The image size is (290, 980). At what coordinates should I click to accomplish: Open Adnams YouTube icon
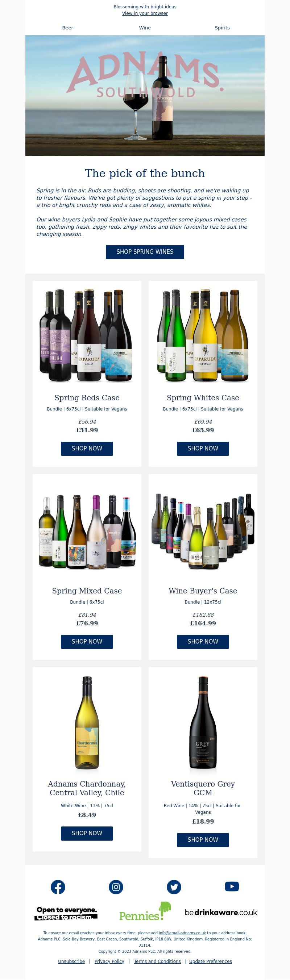[232, 886]
